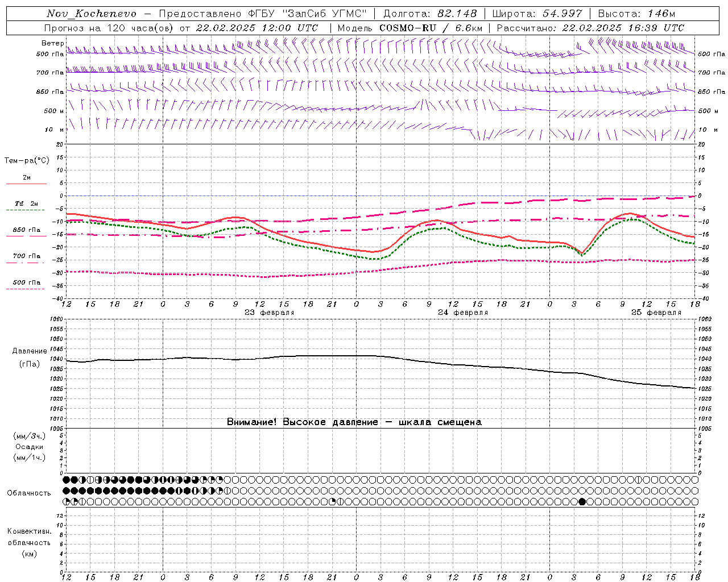Image resolution: width=728 pixels, height=582 pixels.
Task: Select 'Модель COSMO-RU / 6.6км' model label
Action: pos(409,28)
